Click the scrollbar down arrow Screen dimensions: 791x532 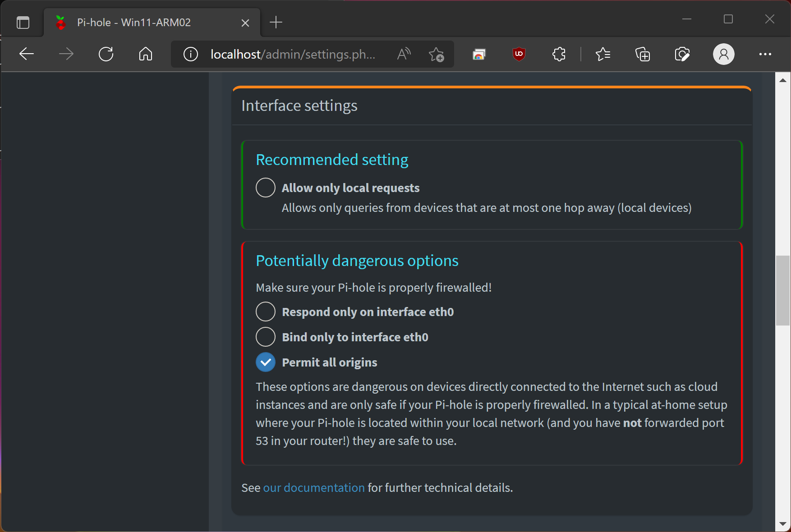(x=782, y=524)
